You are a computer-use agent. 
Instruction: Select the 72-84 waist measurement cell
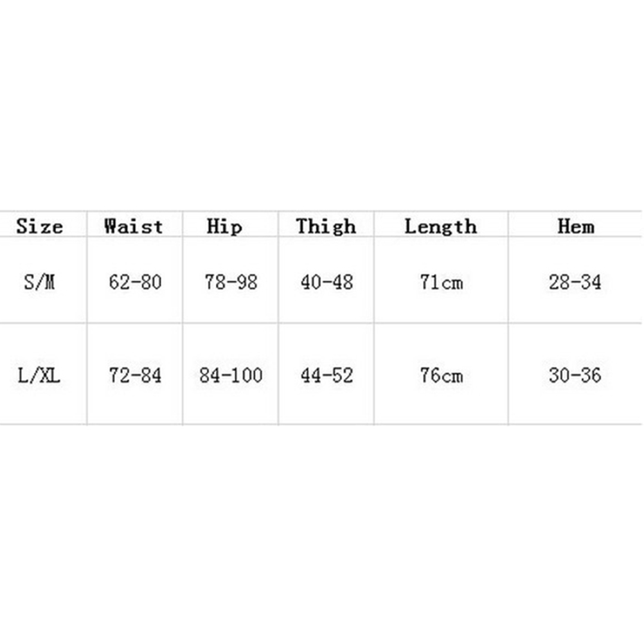click(135, 375)
